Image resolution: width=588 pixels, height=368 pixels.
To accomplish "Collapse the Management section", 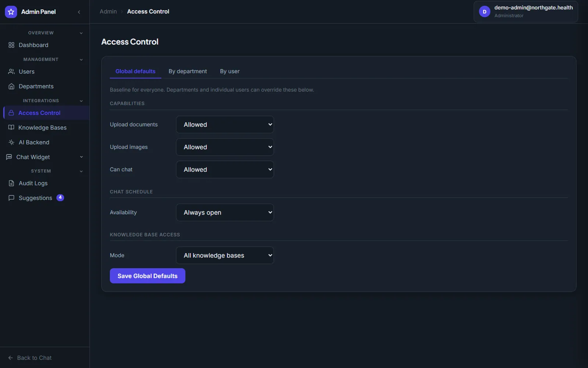I will click(x=81, y=60).
